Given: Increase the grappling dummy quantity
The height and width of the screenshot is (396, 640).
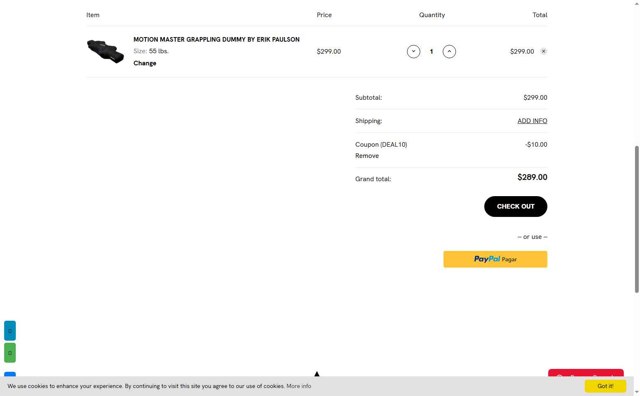Looking at the screenshot, I should coord(449,51).
